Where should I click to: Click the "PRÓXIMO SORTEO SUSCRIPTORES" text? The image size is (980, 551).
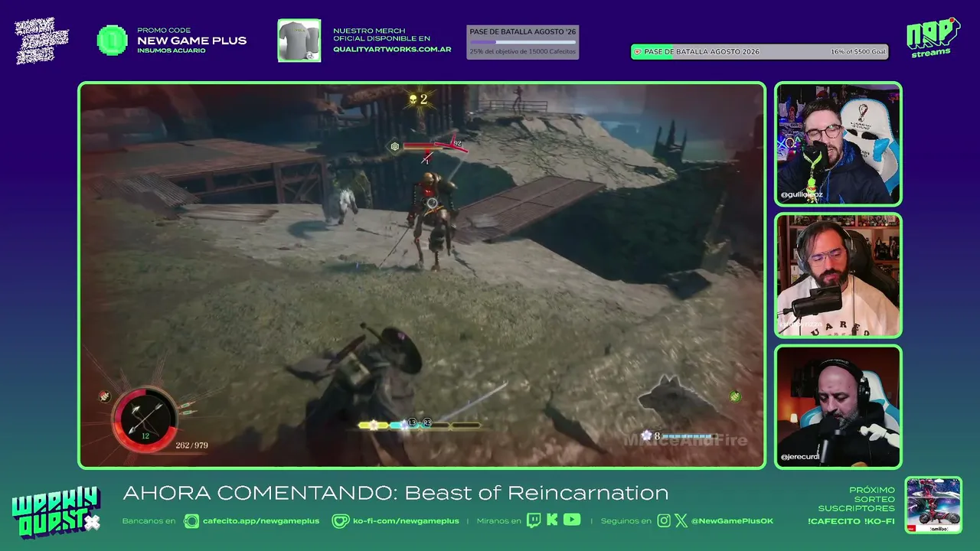[856, 499]
